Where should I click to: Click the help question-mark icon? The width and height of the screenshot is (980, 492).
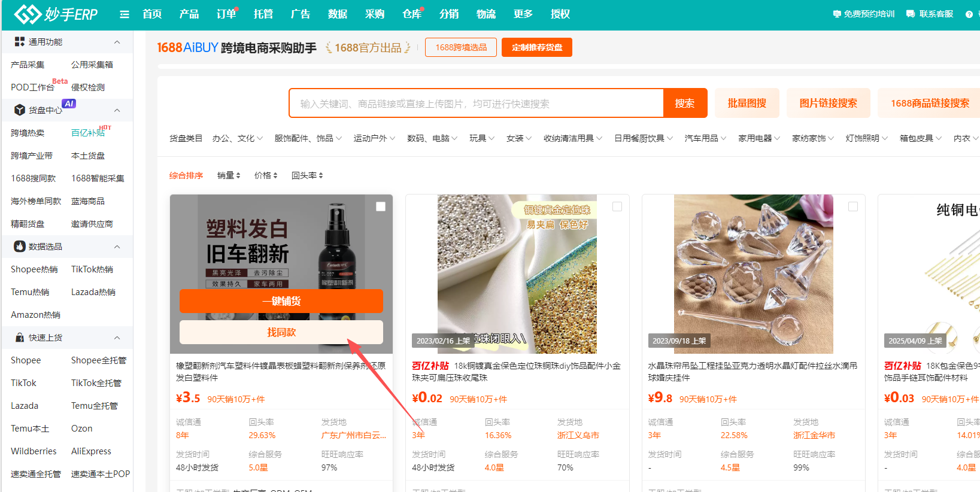(x=969, y=14)
